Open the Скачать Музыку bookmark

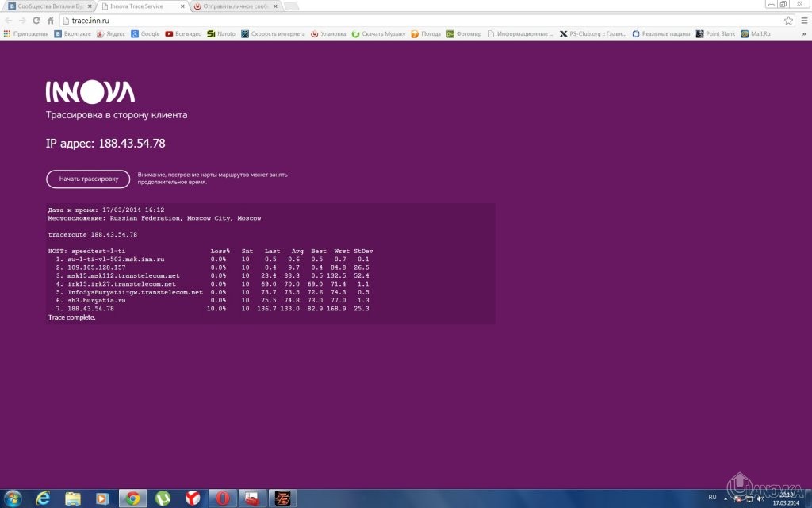point(378,33)
